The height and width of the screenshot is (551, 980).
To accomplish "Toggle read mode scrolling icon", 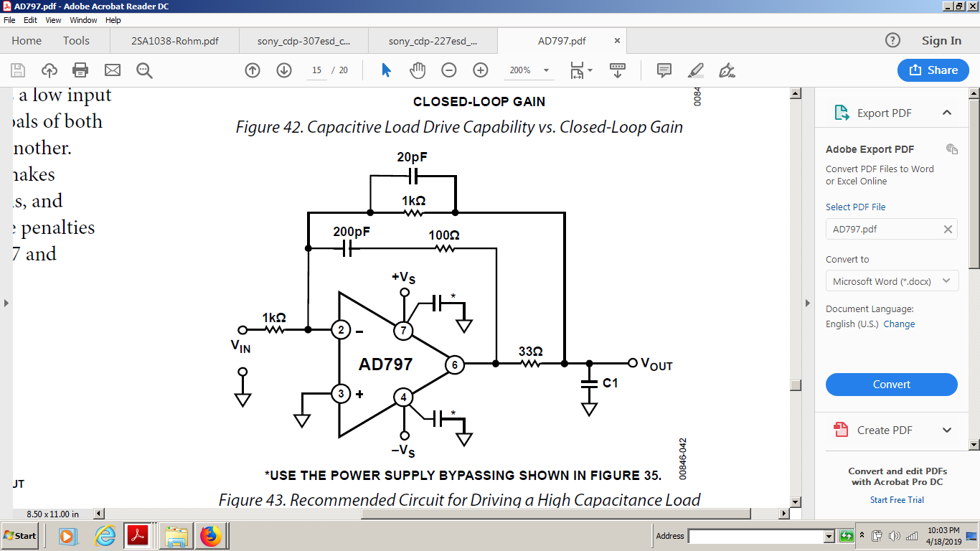I will pos(617,70).
